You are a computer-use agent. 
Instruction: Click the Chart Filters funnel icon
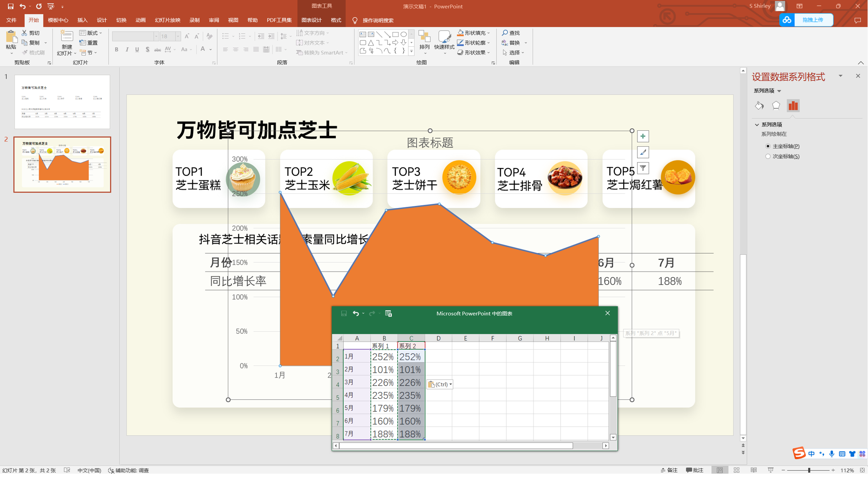point(643,168)
